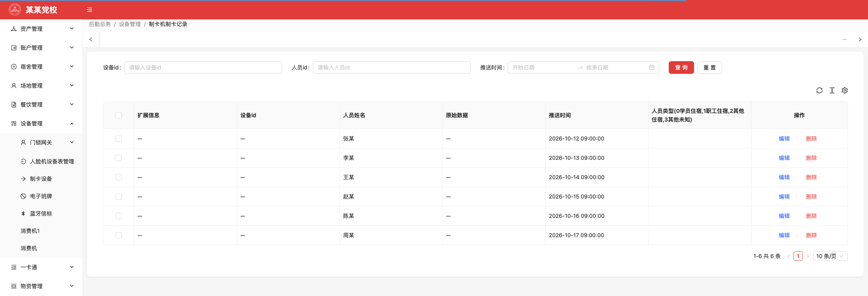Delete the 张某 record
This screenshot has width=868, height=296.
click(x=811, y=139)
